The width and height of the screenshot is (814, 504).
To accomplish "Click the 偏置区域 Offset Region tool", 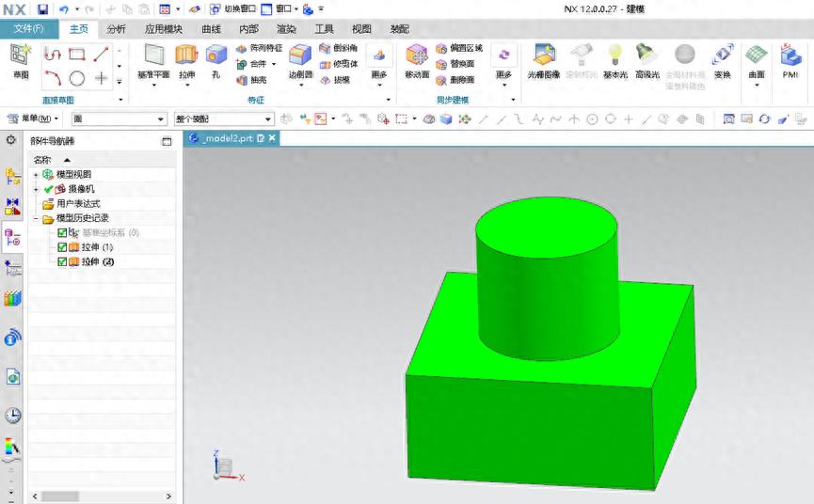I will click(x=459, y=48).
